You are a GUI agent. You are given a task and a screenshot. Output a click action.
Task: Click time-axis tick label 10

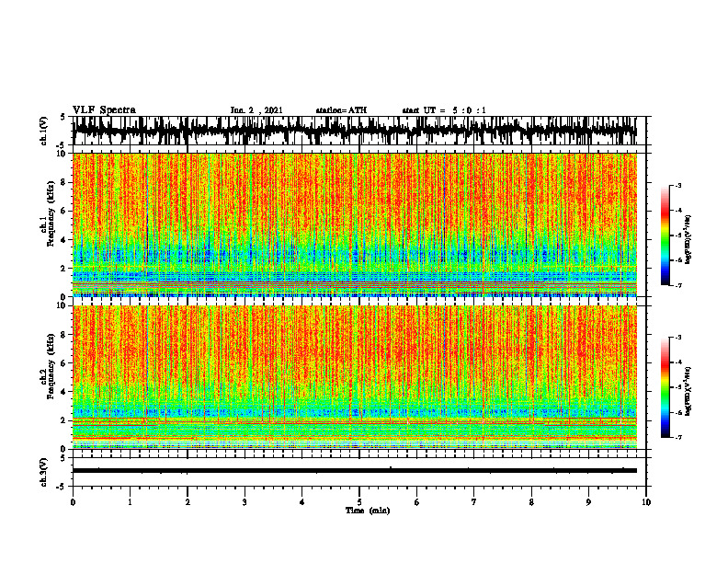click(646, 502)
